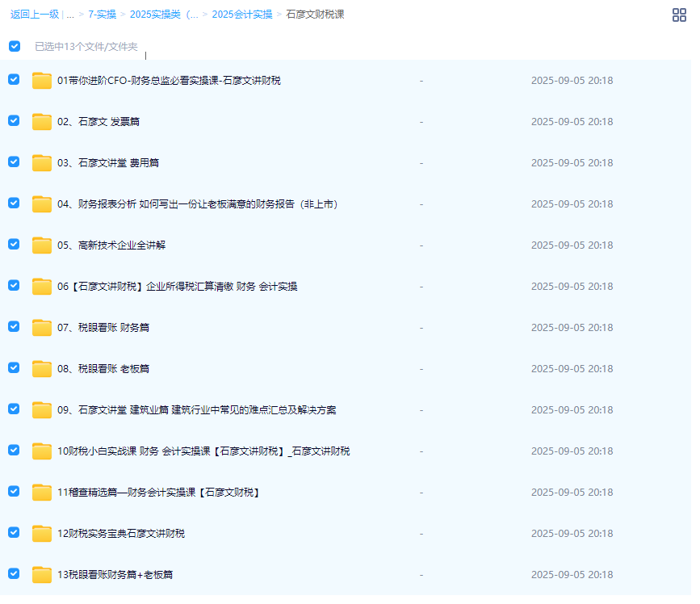Uncheck checkbox for 03、石彦文讲堂 费用篇

coord(14,161)
